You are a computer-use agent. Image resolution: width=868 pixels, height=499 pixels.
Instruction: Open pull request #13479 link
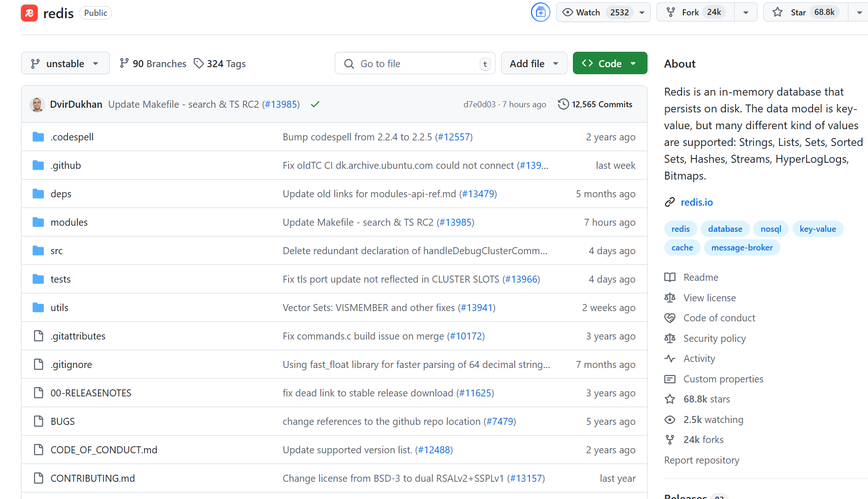click(478, 194)
